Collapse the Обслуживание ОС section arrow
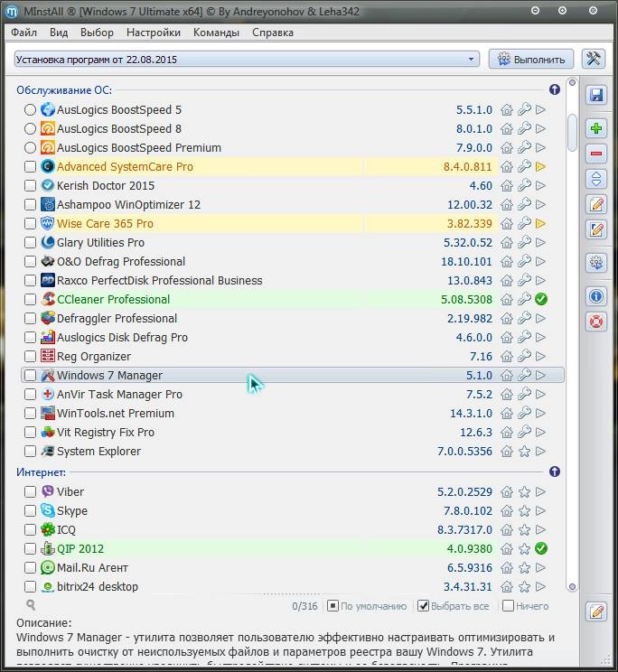The width and height of the screenshot is (618, 672). pyautogui.click(x=555, y=89)
